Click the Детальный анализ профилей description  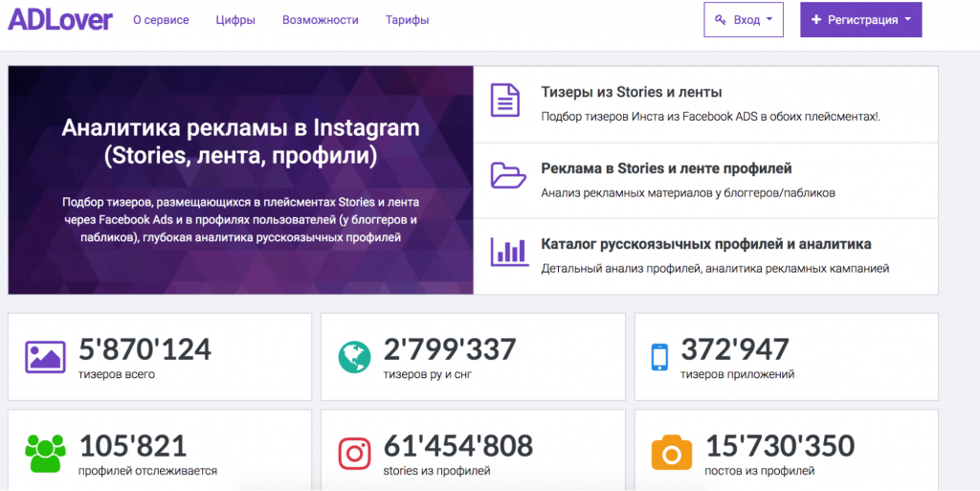click(715, 269)
